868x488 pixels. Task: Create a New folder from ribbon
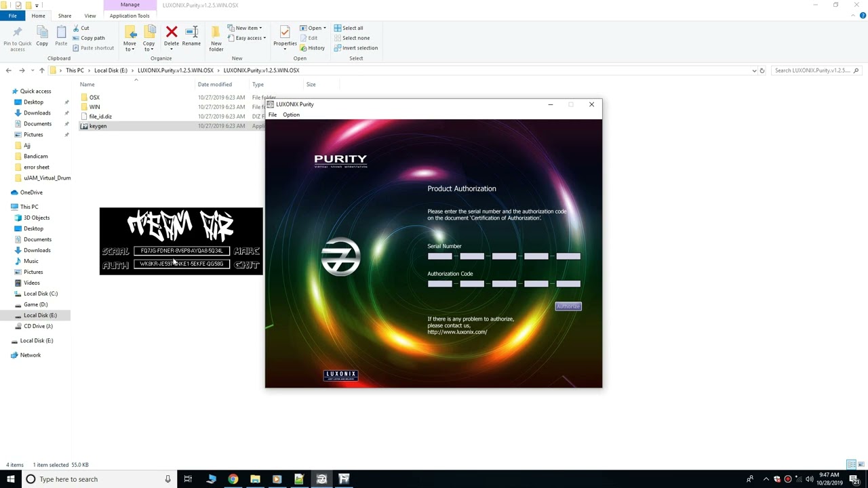click(216, 38)
